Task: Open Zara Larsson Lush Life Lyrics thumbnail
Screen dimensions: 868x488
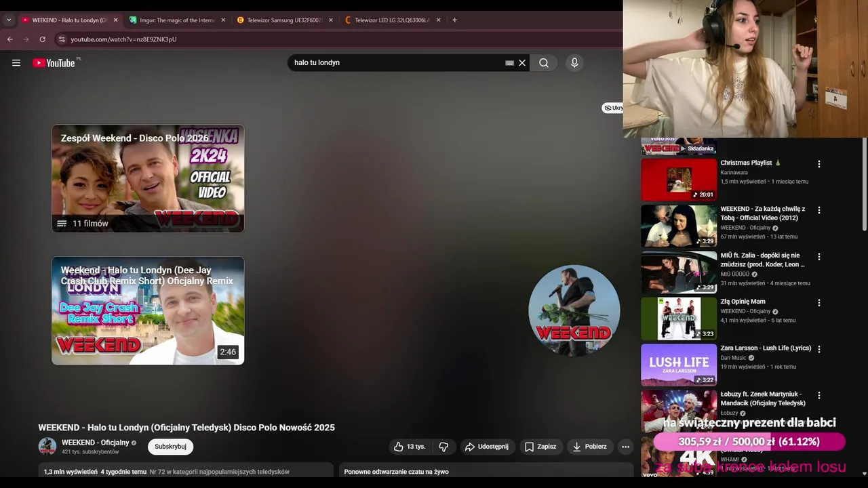Action: click(x=679, y=365)
